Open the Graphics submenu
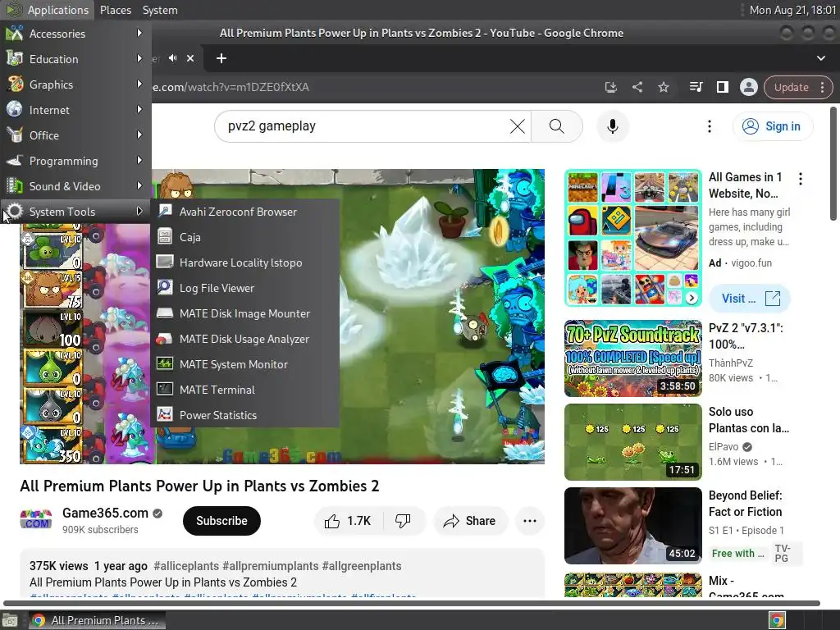This screenshot has width=840, height=630. 75,84
